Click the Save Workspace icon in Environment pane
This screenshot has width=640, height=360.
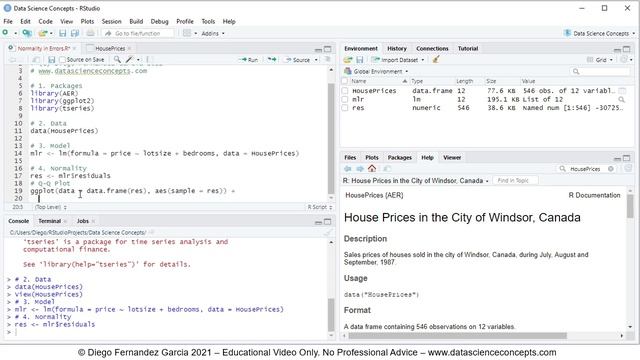pos(360,60)
